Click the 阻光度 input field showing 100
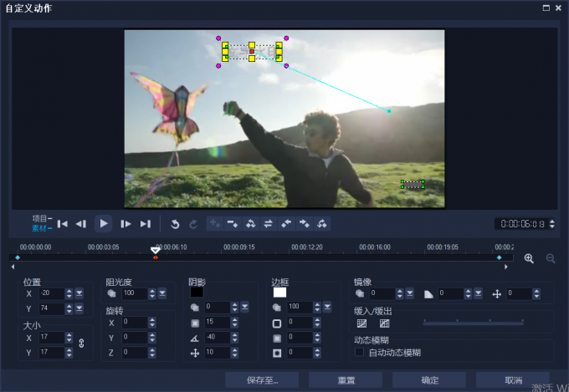The width and height of the screenshot is (569, 392). pyautogui.click(x=135, y=293)
